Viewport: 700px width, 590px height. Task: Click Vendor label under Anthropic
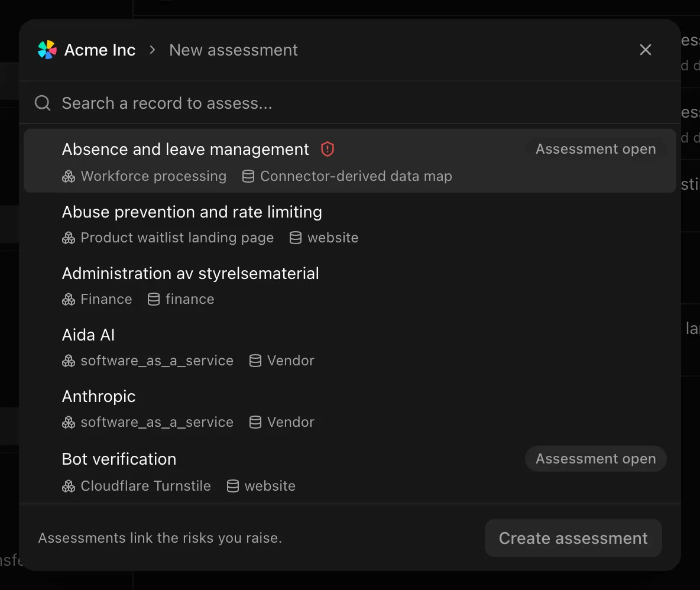291,423
